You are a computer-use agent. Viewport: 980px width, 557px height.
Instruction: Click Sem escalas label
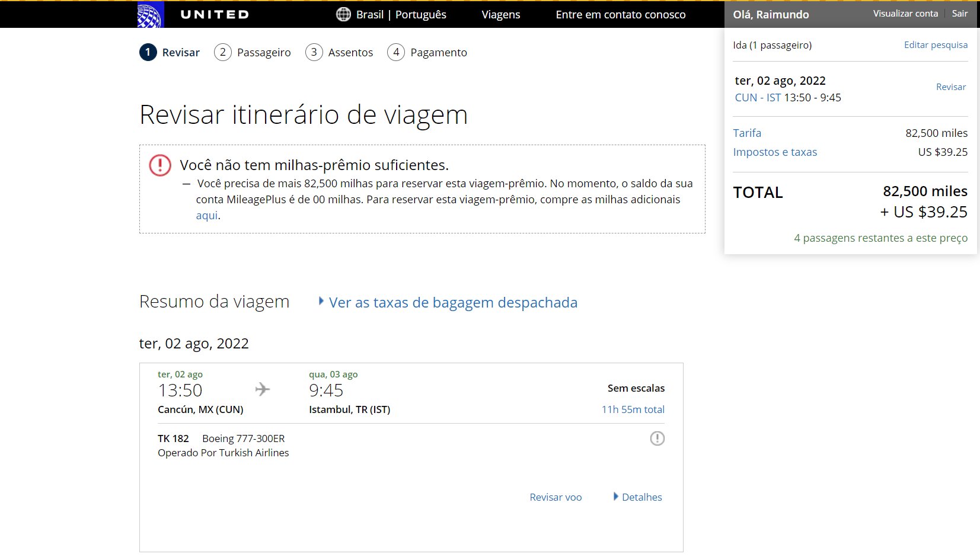point(636,388)
